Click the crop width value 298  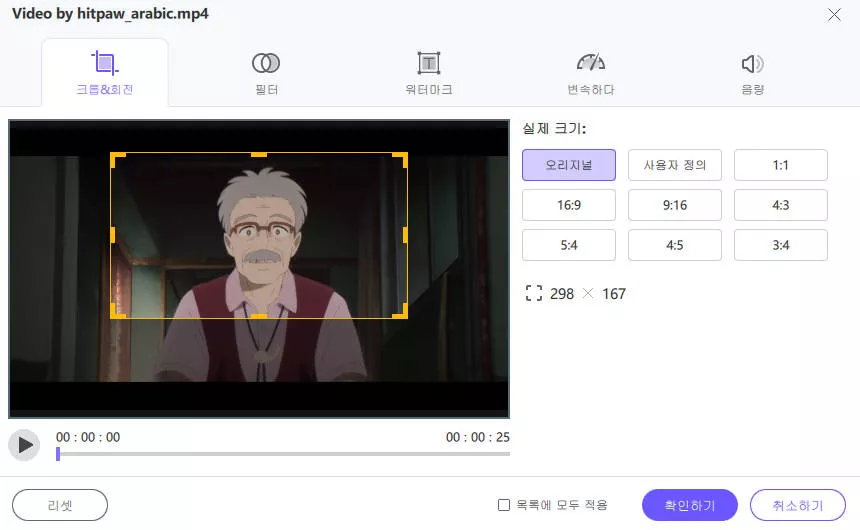(x=562, y=294)
